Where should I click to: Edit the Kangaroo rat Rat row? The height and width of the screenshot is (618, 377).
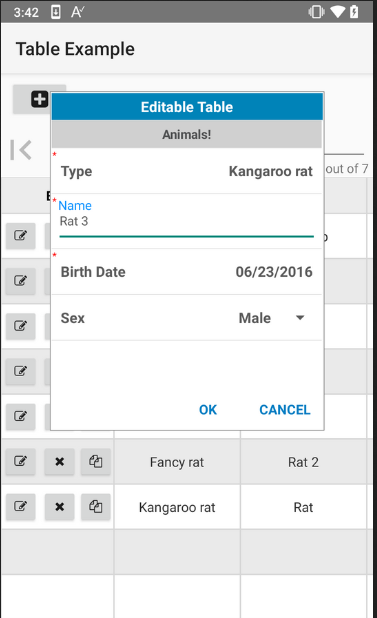pos(20,506)
